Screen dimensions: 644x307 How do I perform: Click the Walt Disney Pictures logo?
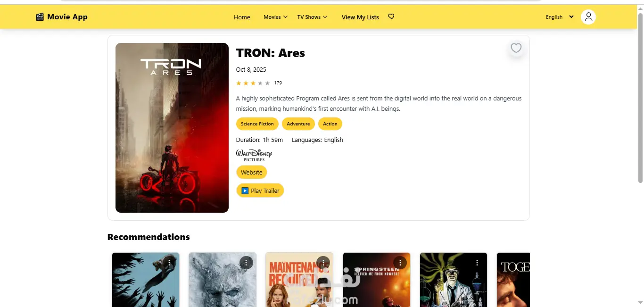pyautogui.click(x=254, y=155)
